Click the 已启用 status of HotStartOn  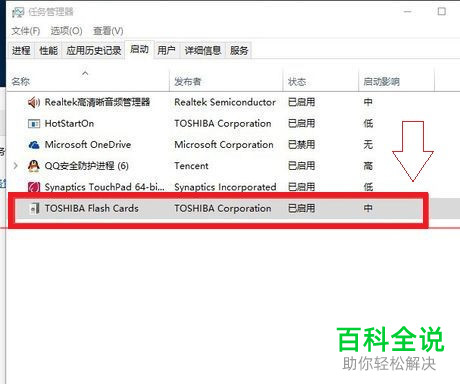click(301, 123)
